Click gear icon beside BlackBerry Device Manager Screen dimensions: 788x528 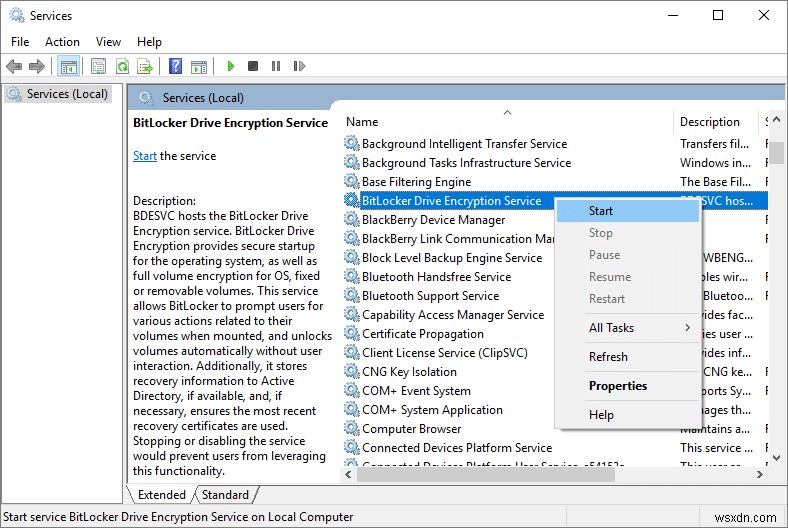[x=351, y=219]
